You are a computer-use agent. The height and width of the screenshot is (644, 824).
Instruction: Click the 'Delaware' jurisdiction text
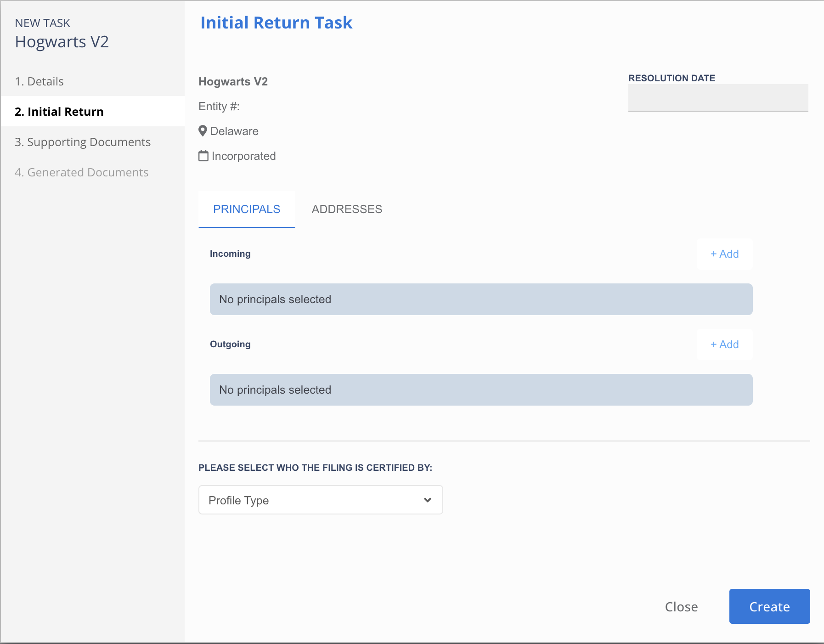pyautogui.click(x=234, y=131)
